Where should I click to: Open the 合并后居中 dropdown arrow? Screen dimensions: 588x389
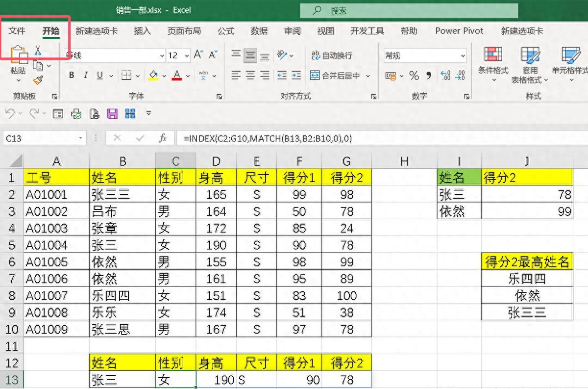coord(368,76)
